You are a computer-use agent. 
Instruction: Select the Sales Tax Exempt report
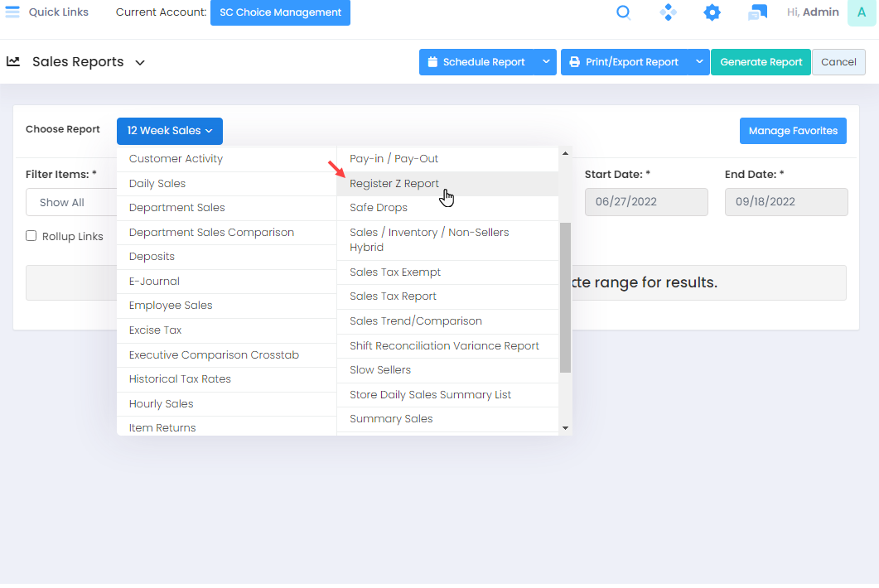tap(395, 272)
